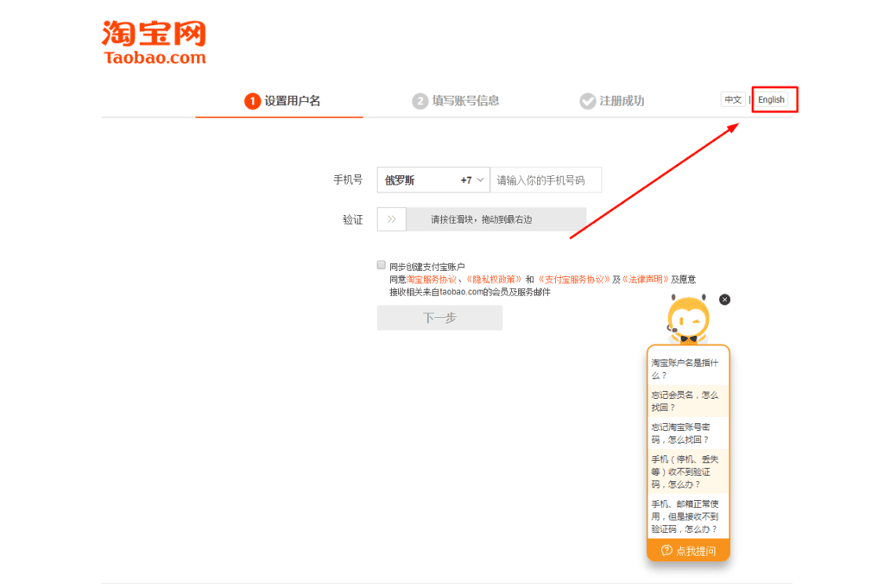This screenshot has width=884, height=588.
Task: Open the 淘宝服务协议 link
Action: coord(432,279)
